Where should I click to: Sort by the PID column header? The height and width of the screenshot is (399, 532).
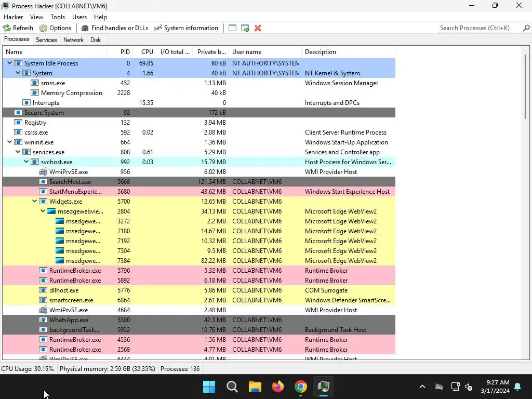(x=120, y=52)
